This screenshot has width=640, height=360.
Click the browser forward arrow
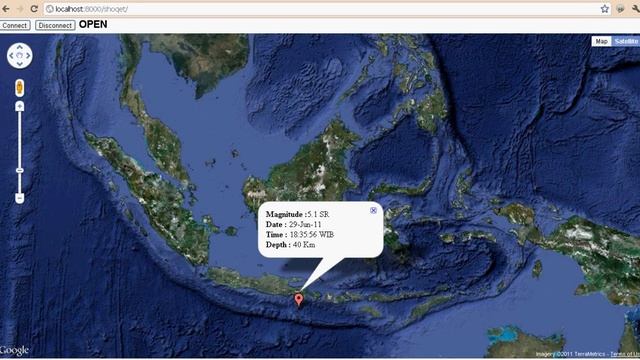[20, 9]
